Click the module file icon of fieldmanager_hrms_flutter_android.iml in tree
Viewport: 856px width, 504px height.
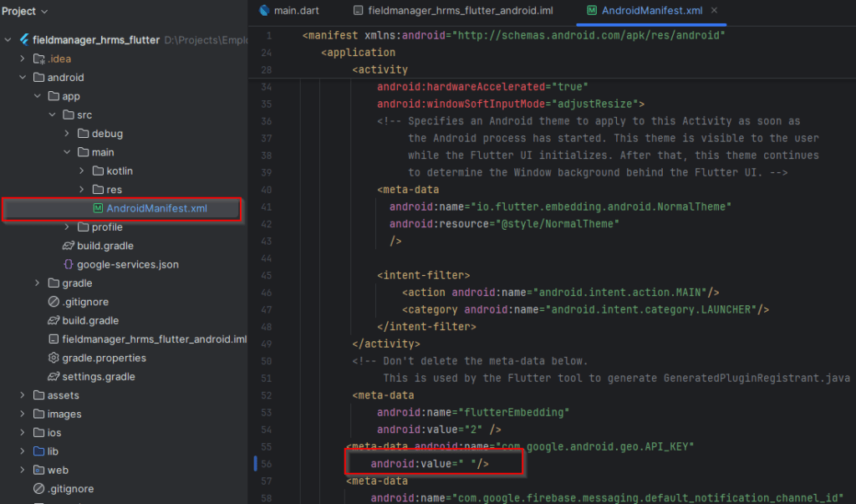53,339
